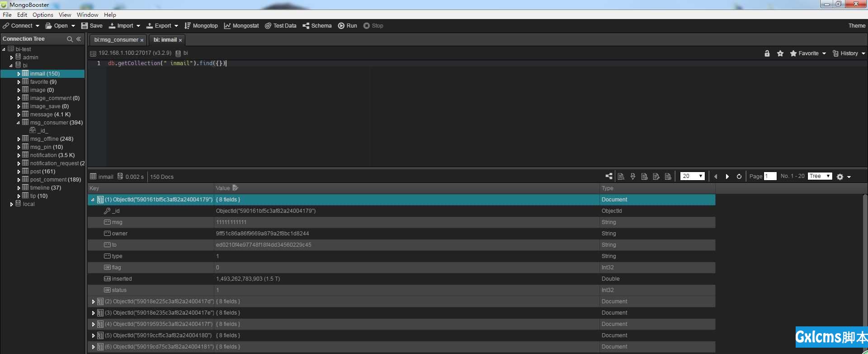Click the edit document icon in results toolbar
This screenshot has height=354, width=868.
click(x=656, y=177)
